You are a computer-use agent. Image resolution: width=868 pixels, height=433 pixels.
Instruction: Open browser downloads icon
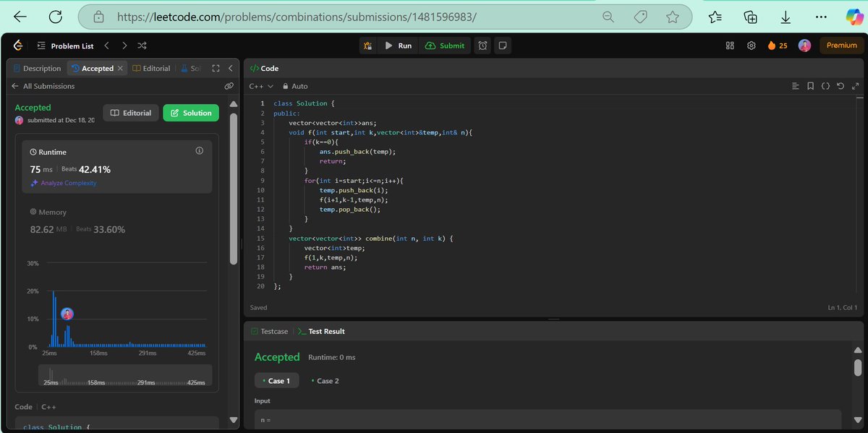click(x=786, y=16)
